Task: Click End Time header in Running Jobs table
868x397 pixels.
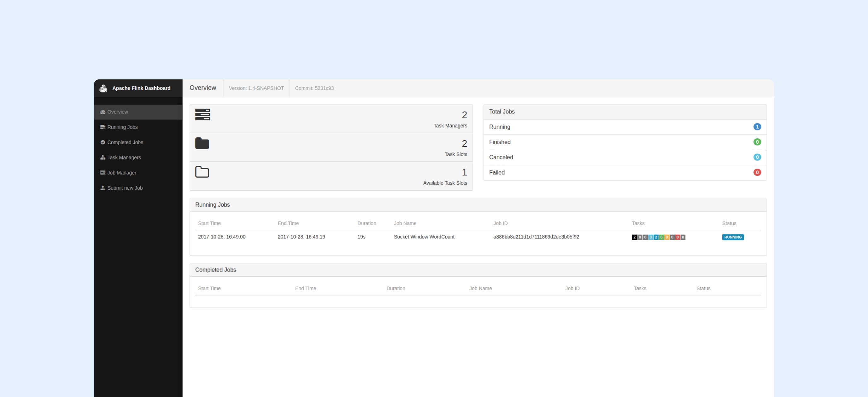Action: (x=288, y=223)
